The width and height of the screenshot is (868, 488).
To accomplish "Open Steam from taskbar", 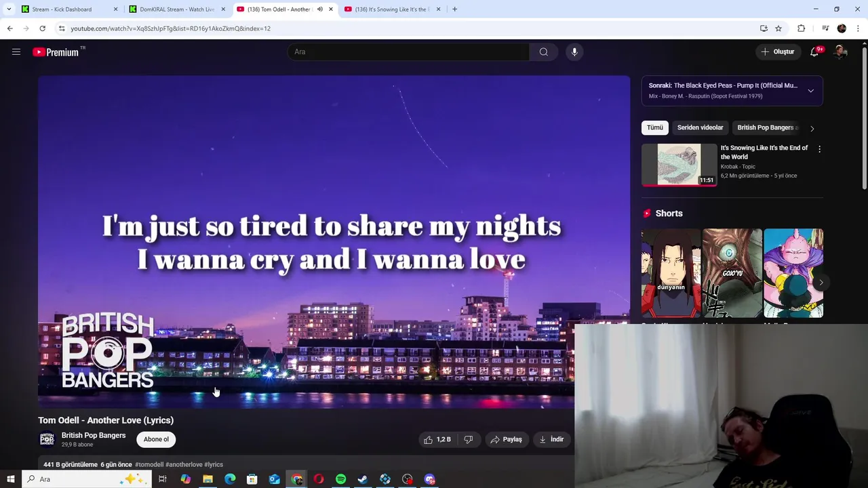I will pos(363,479).
